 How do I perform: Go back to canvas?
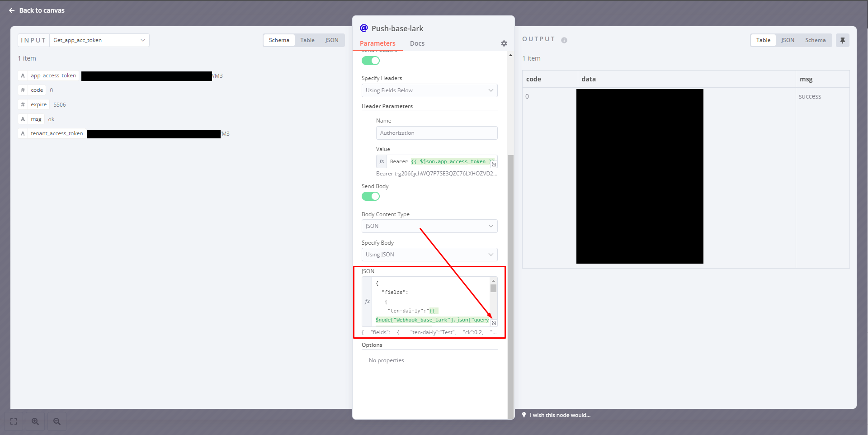point(36,10)
